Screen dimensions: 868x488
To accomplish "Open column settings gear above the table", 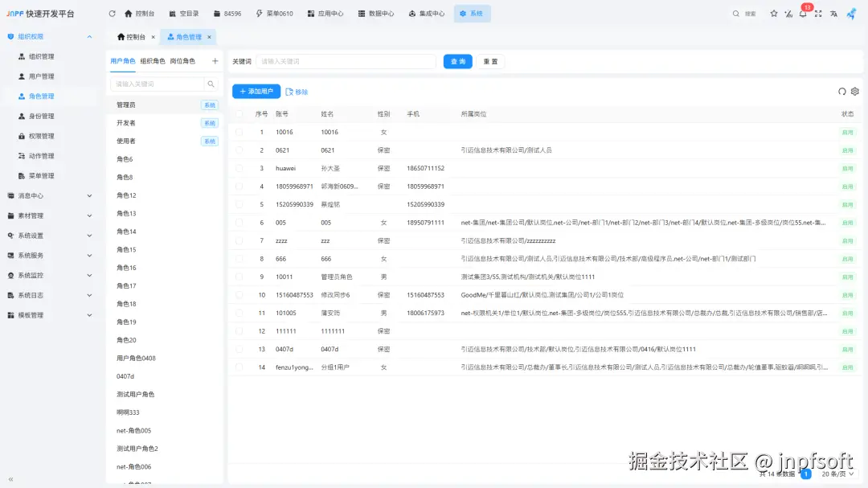I will tap(854, 92).
